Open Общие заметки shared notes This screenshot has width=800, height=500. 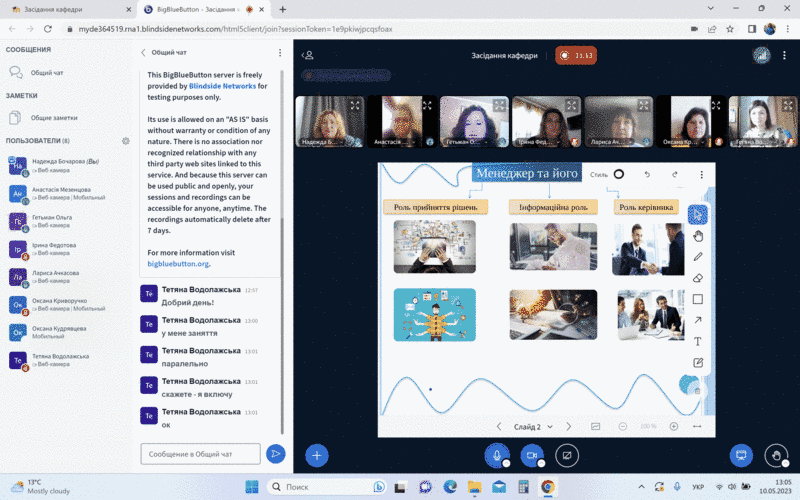tap(53, 117)
